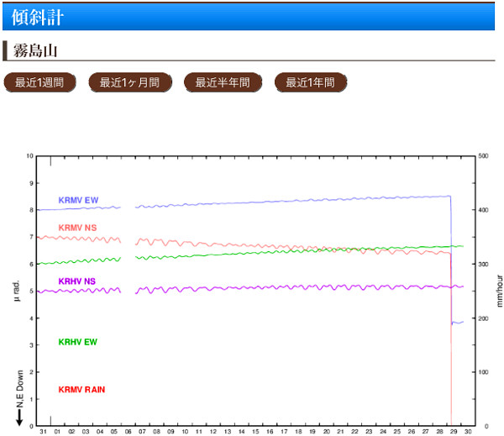Show the 最近1年間 data
Screen dimensions: 504x436
(310, 82)
